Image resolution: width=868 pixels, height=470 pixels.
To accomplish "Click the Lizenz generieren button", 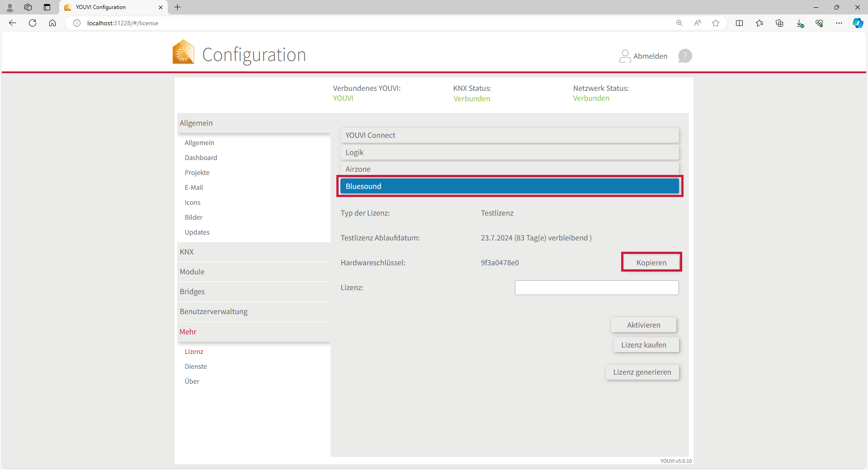I will coord(642,372).
